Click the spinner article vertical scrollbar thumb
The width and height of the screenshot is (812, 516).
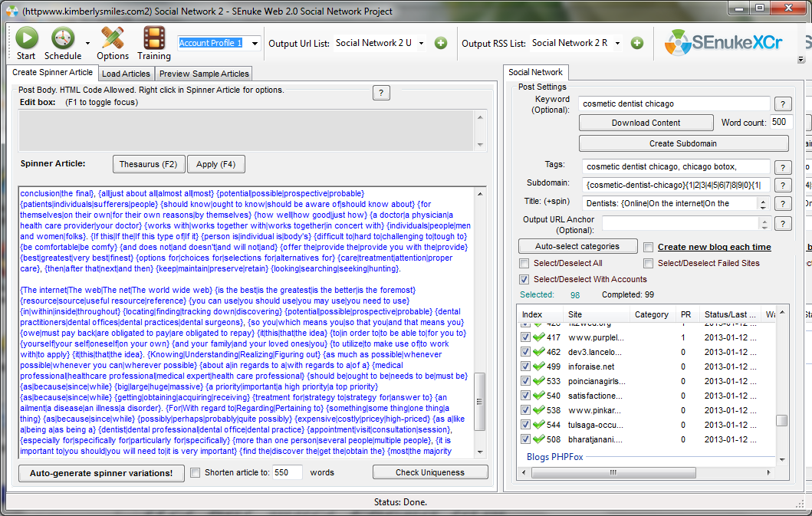tap(479, 402)
